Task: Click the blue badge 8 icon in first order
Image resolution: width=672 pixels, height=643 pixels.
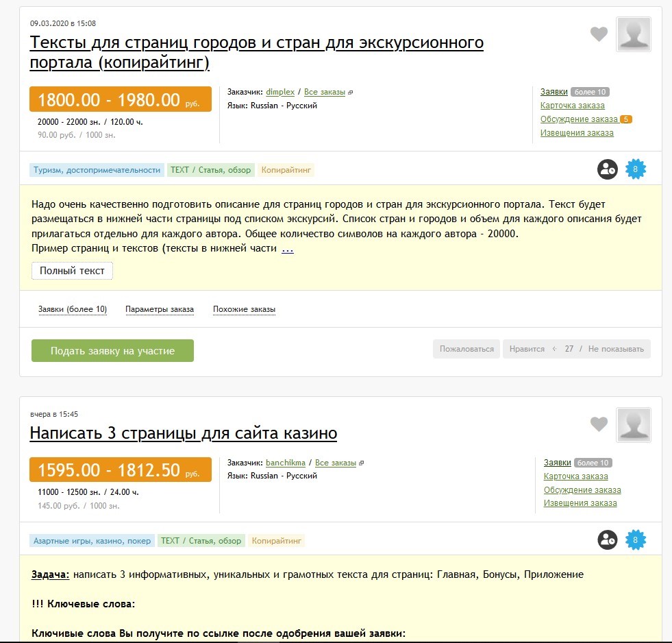Action: coord(636,169)
